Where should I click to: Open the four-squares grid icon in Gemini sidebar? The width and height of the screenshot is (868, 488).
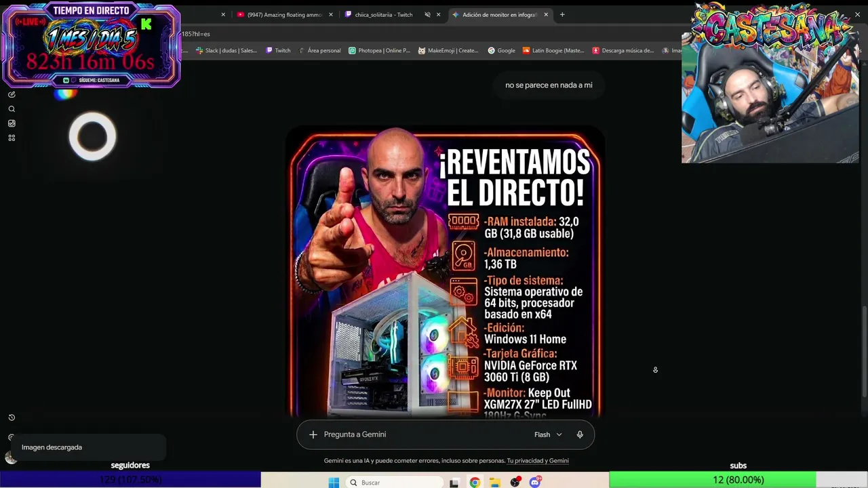point(12,138)
